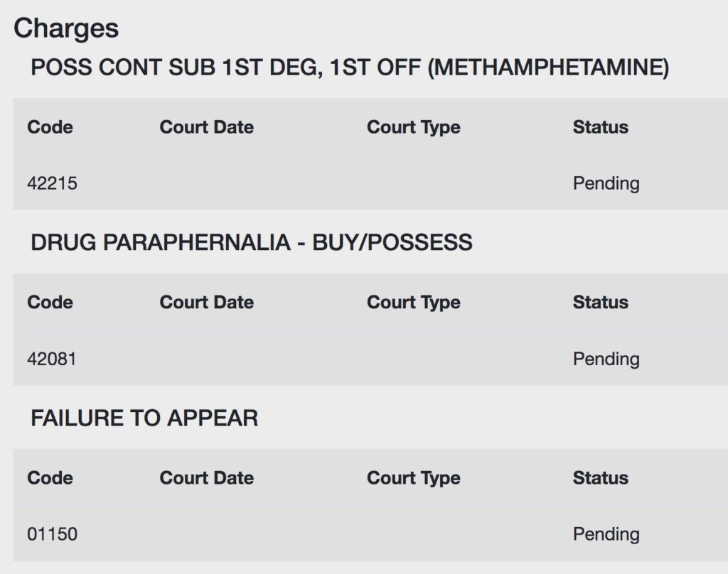Click Status header under Failure to Appear

coord(600,477)
